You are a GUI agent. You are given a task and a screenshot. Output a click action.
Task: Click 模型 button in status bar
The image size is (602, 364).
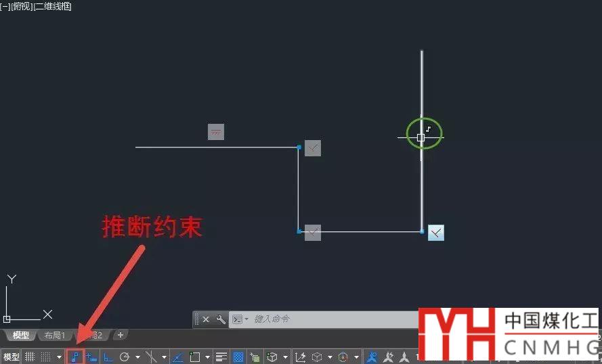pos(12,357)
